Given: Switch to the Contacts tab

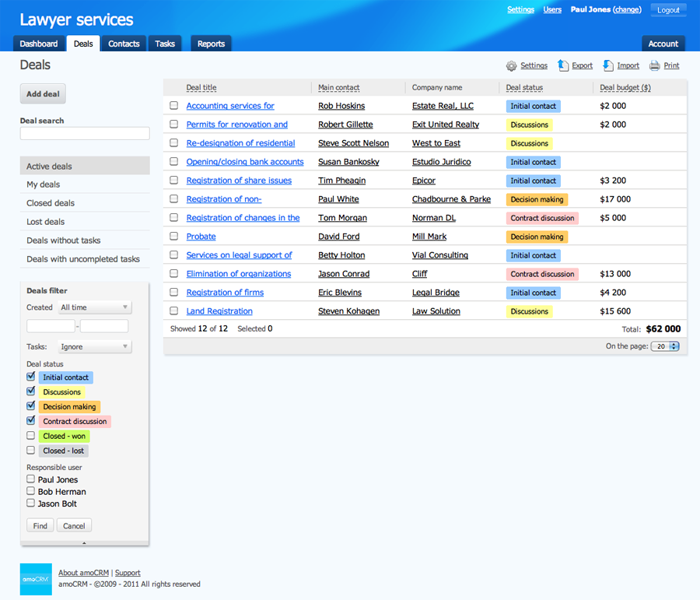Looking at the screenshot, I should click(x=124, y=44).
